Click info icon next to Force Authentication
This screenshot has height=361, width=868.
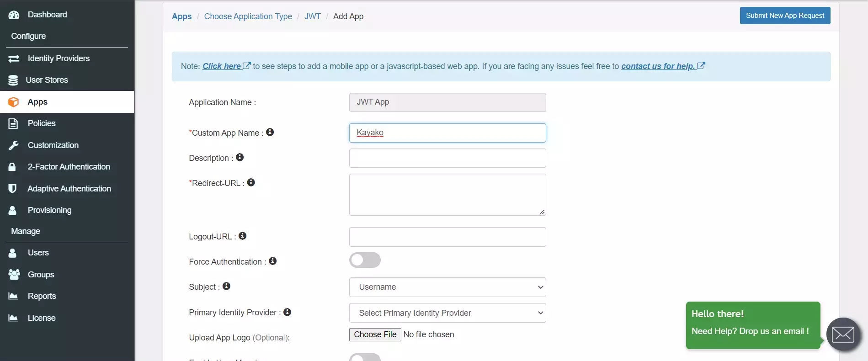click(x=273, y=261)
